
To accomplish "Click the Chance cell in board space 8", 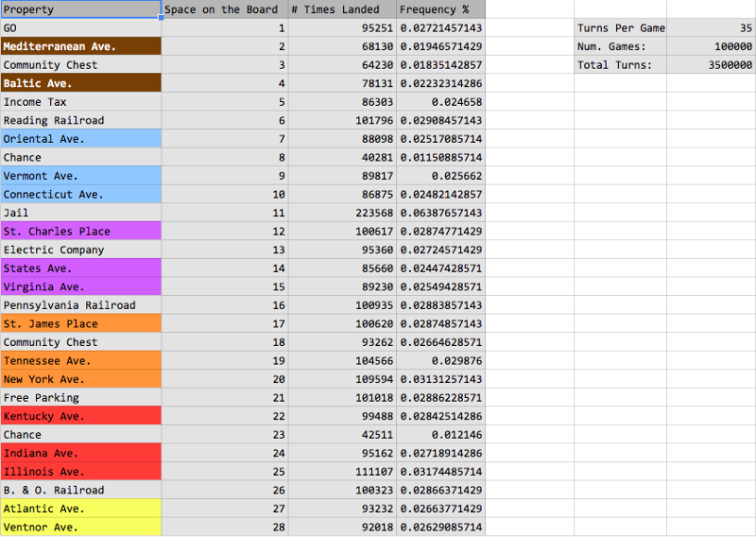I will 81,157.
